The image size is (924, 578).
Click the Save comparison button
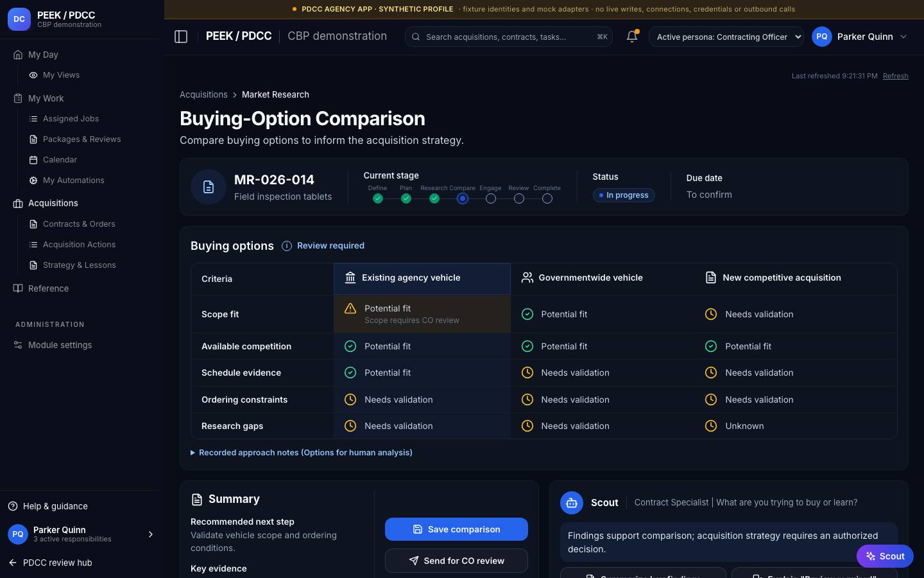pos(456,529)
